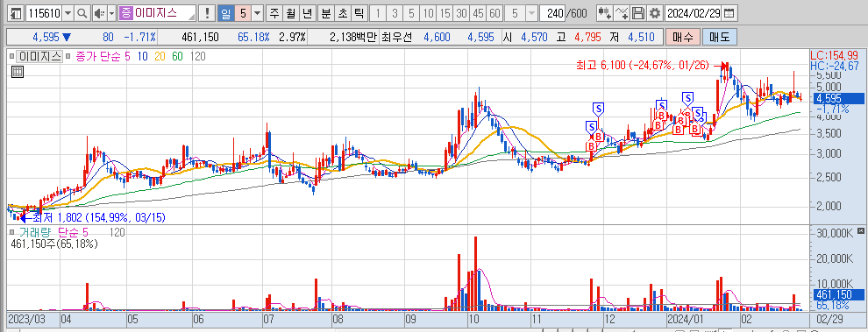Click the volume panel's top-right options icon
868x332 pixels.
pyautogui.click(x=860, y=230)
